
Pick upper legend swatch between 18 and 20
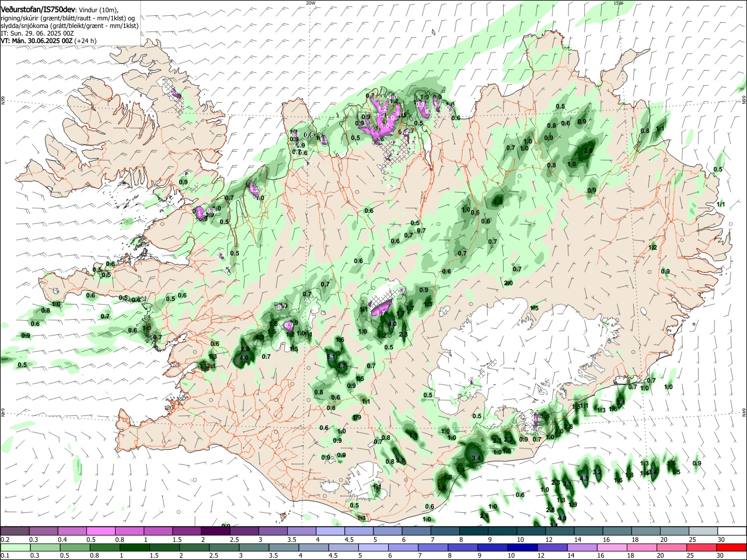click(645, 531)
